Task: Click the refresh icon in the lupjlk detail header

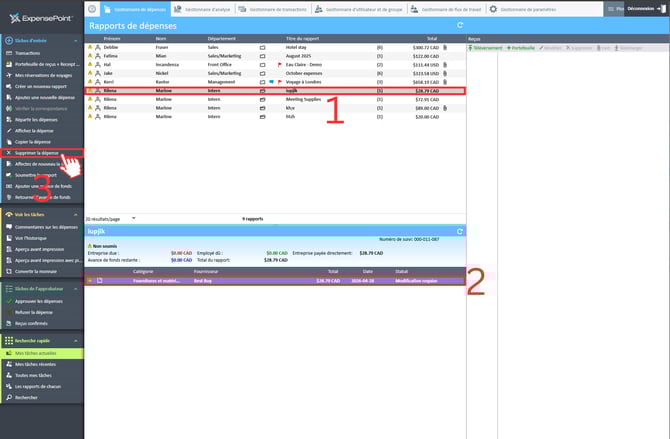Action: (x=459, y=231)
